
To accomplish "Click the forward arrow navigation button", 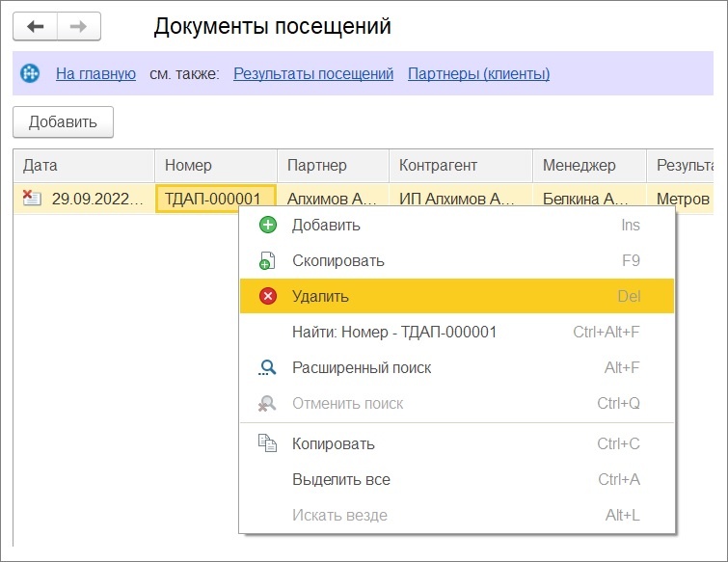I will point(78,26).
